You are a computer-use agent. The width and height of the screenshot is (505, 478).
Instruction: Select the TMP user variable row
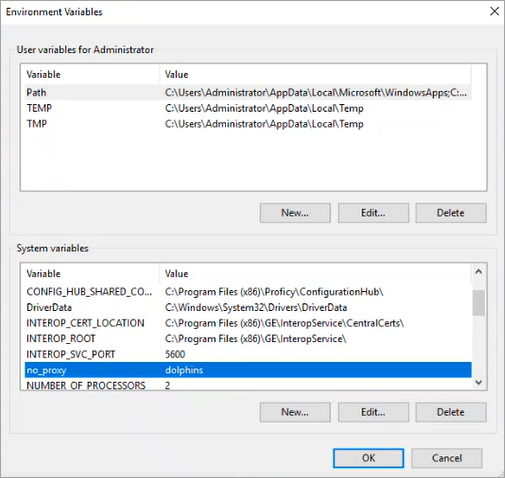248,124
